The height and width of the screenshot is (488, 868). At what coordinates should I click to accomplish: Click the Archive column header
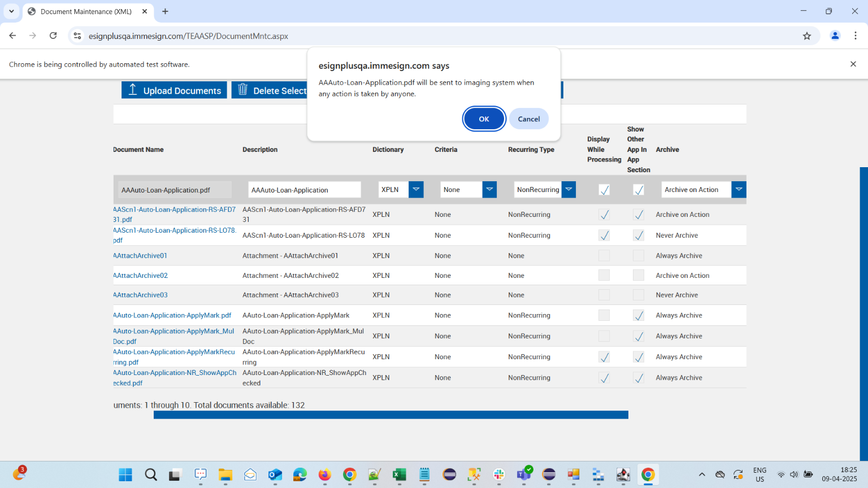[667, 150]
